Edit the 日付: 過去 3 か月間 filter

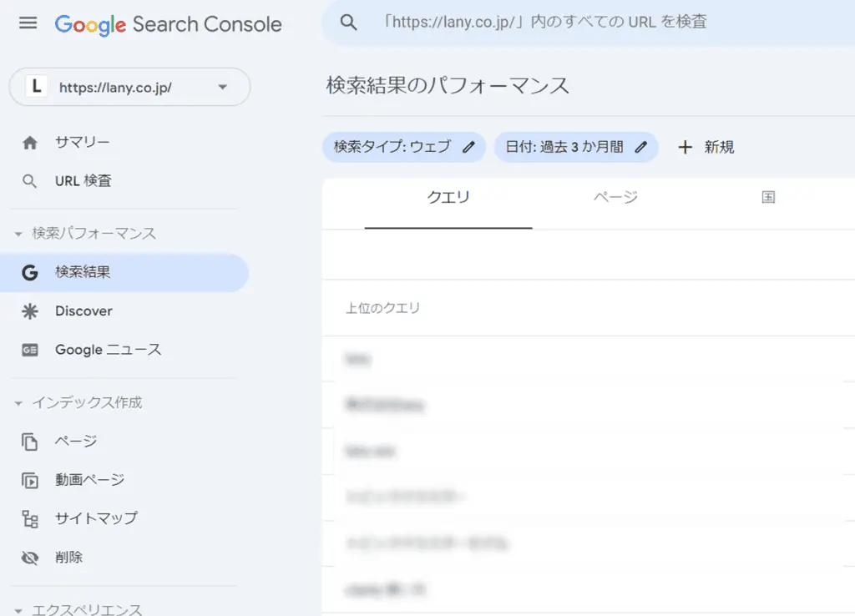pyautogui.click(x=576, y=147)
